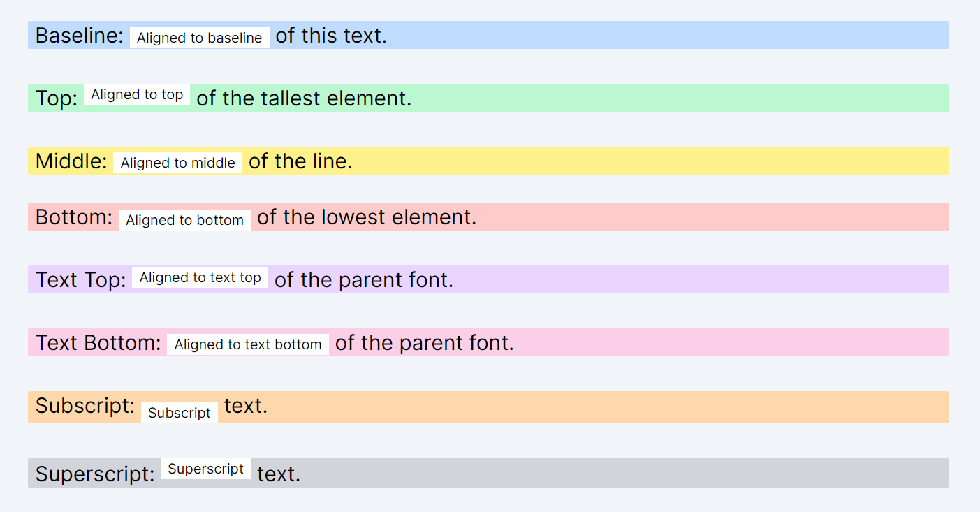Click the "Aligned to top" white box
This screenshot has width=980, height=512.
pyautogui.click(x=137, y=94)
